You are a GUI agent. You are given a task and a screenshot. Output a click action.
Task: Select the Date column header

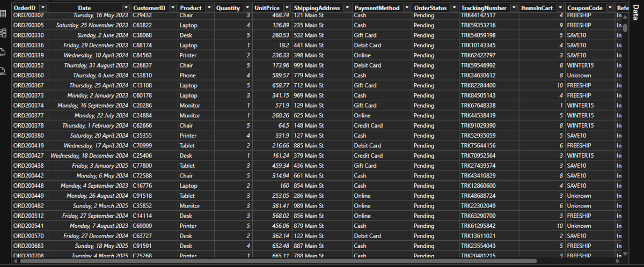pos(84,8)
